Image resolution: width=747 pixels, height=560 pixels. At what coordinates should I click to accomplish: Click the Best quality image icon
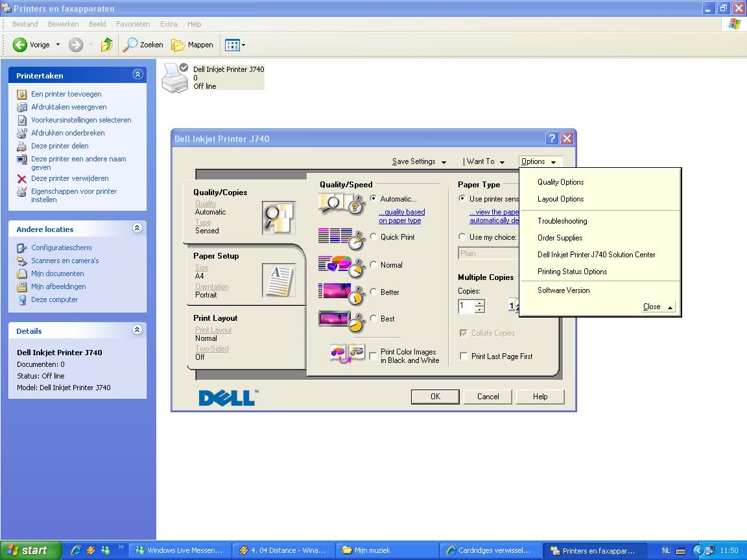[x=342, y=320]
